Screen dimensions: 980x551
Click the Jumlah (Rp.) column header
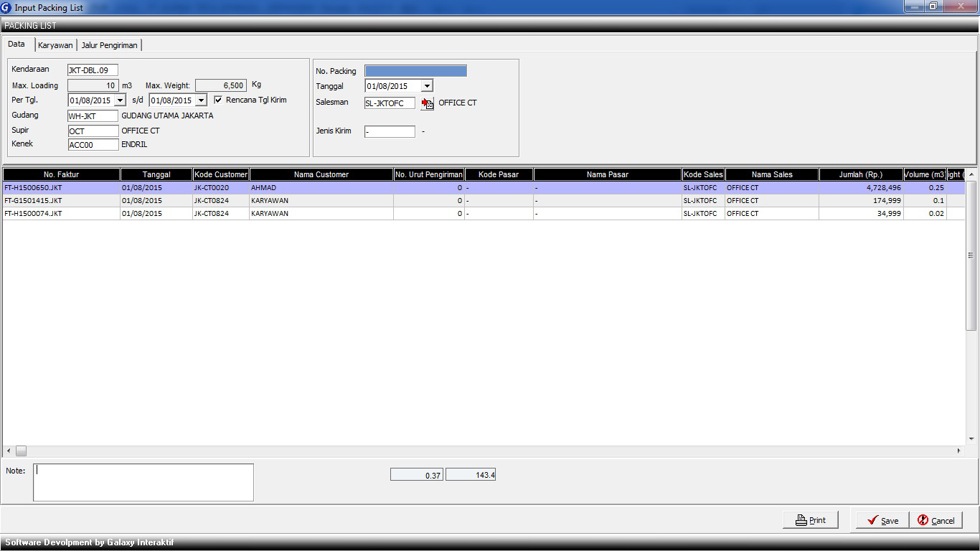(860, 174)
